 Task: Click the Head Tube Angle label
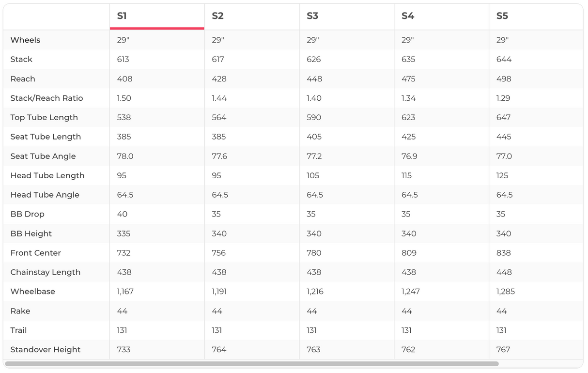[x=45, y=195]
